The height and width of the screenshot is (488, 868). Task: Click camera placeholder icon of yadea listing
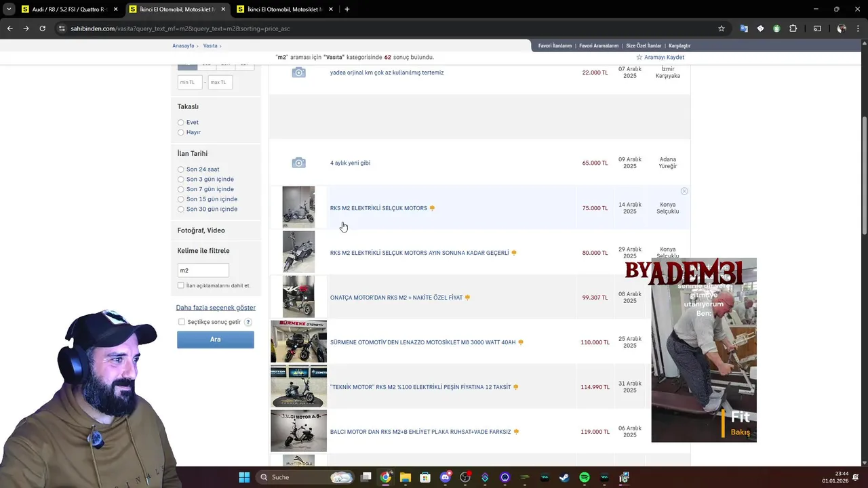coord(298,73)
